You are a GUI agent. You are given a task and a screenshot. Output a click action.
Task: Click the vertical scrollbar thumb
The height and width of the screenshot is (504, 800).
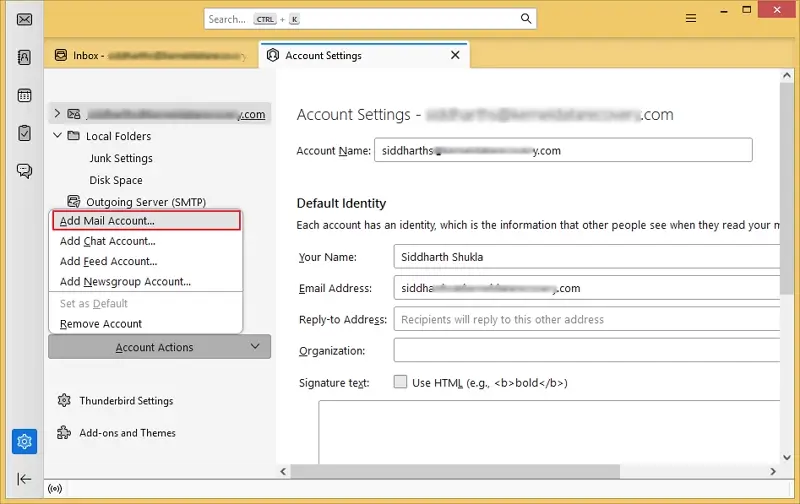pyautogui.click(x=786, y=189)
